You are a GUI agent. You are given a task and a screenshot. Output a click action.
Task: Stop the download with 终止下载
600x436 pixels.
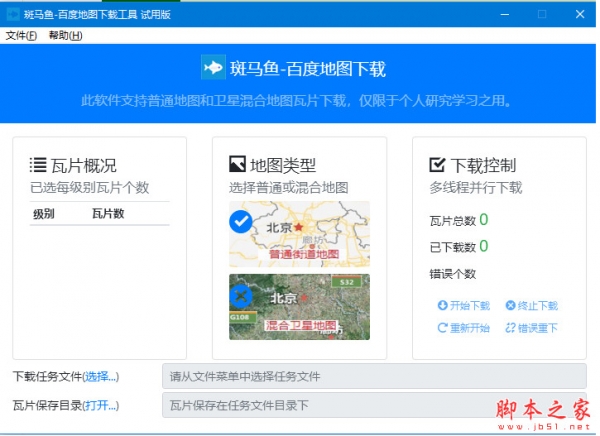[532, 305]
